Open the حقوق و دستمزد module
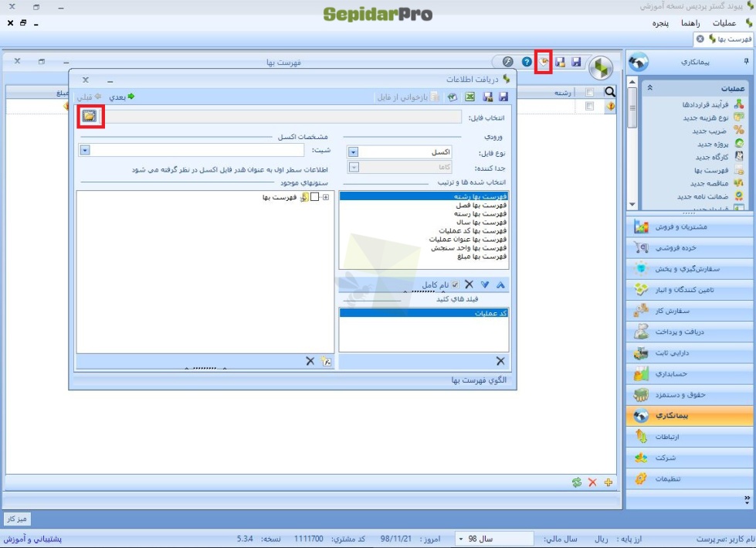This screenshot has height=548, width=756. 690,395
